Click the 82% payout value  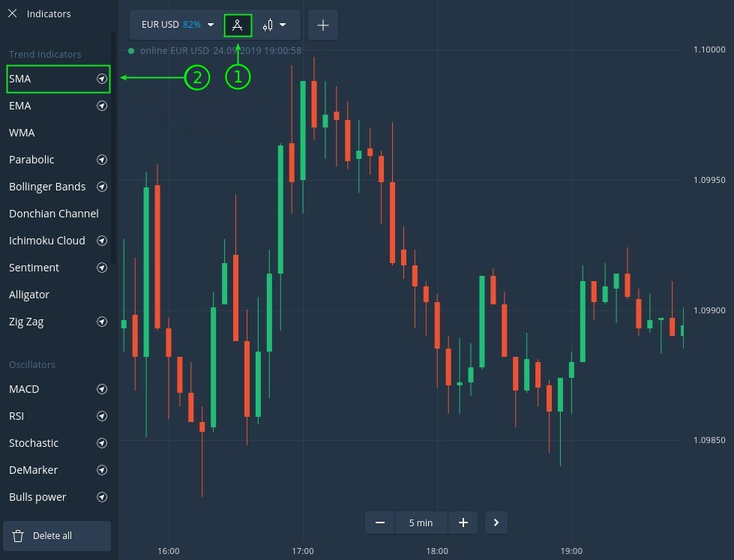(x=192, y=25)
